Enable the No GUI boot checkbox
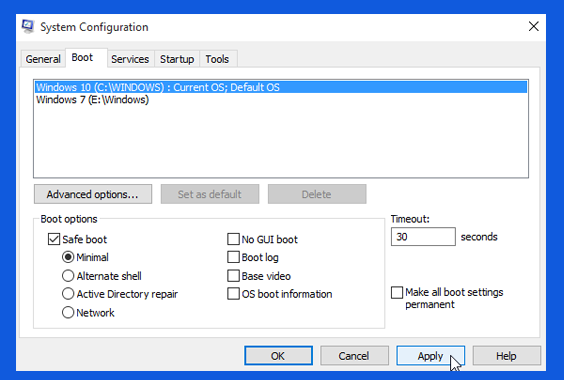This screenshot has height=380, width=564. coord(233,239)
